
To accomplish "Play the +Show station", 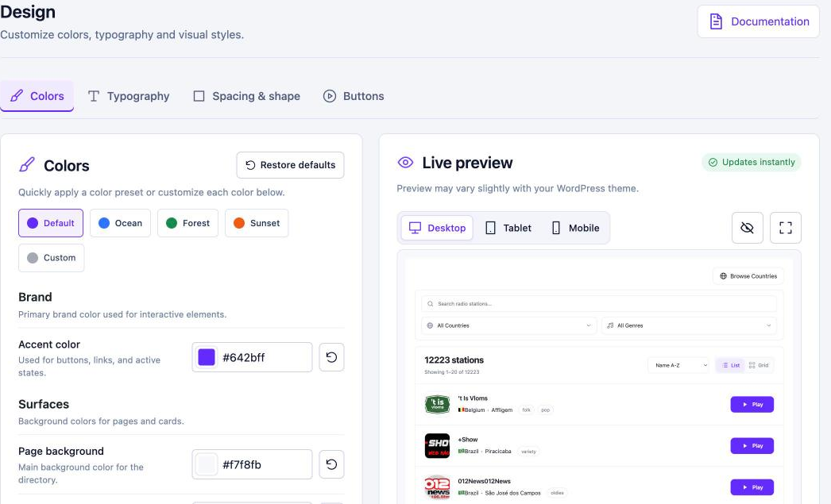I will [x=752, y=446].
